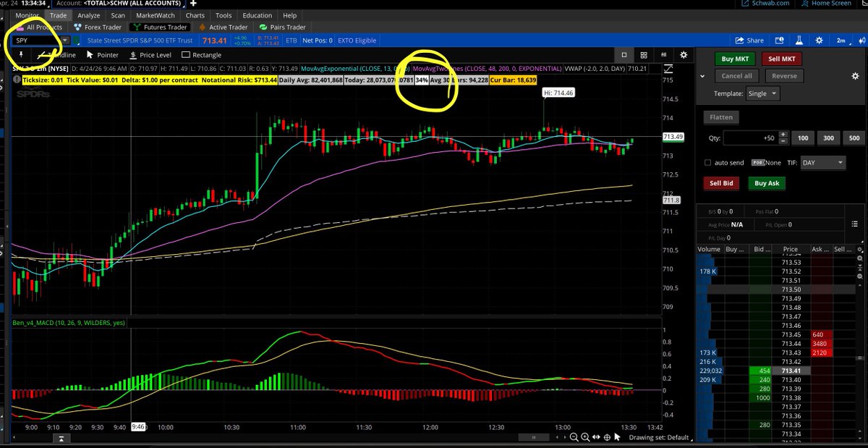Click the price ladder column settings gear
The image size is (868, 448).
[x=859, y=249]
